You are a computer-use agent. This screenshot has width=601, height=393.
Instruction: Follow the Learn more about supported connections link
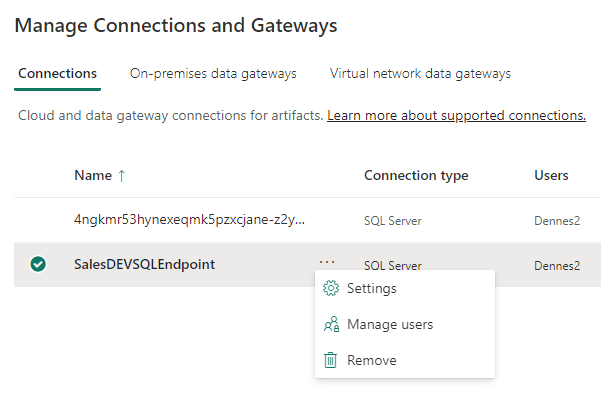click(456, 115)
